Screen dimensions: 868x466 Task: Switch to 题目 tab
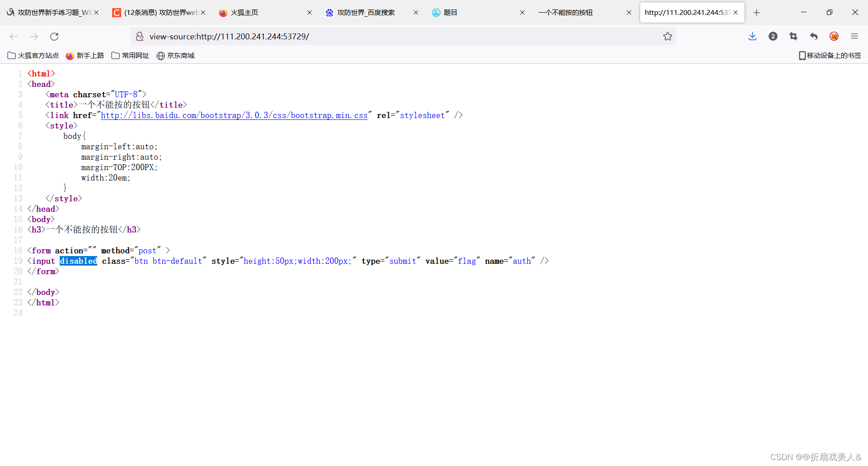478,13
